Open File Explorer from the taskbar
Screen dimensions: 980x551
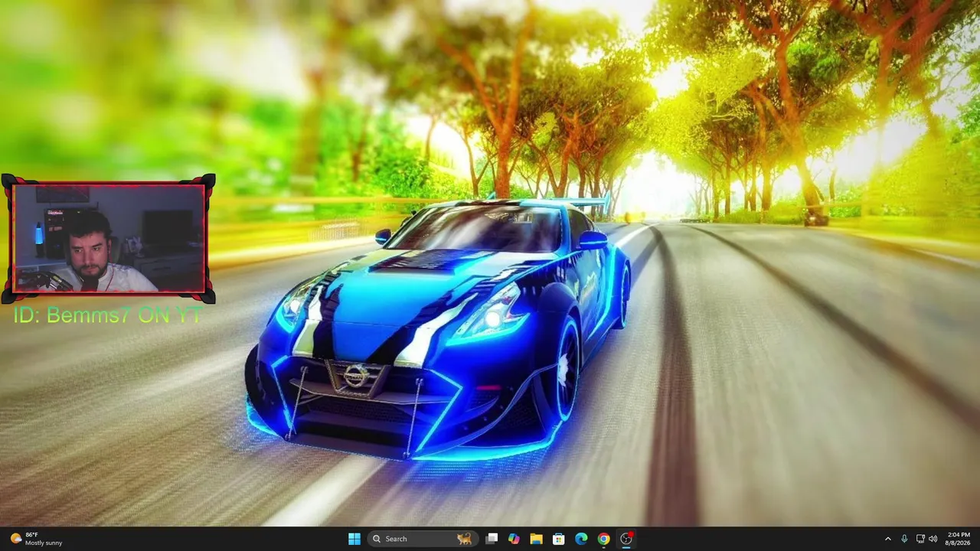536,539
